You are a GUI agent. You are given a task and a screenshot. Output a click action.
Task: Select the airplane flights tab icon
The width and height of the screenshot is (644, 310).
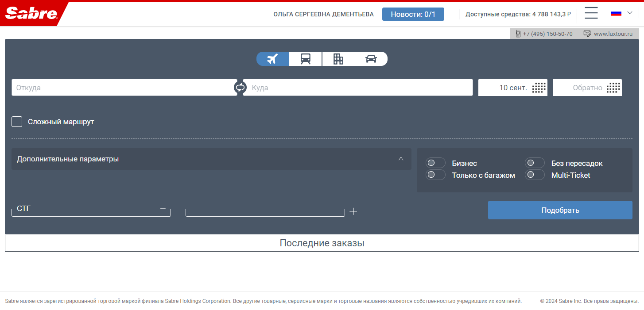tap(272, 59)
